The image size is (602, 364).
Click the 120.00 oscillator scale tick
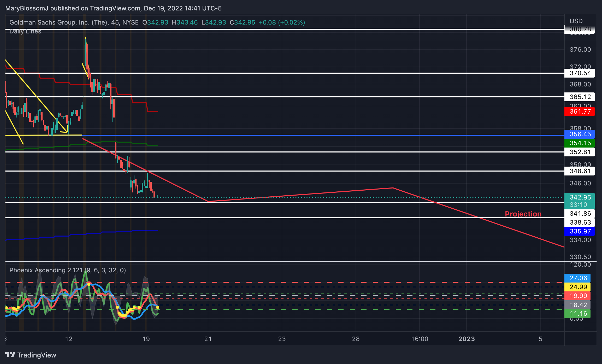point(580,265)
